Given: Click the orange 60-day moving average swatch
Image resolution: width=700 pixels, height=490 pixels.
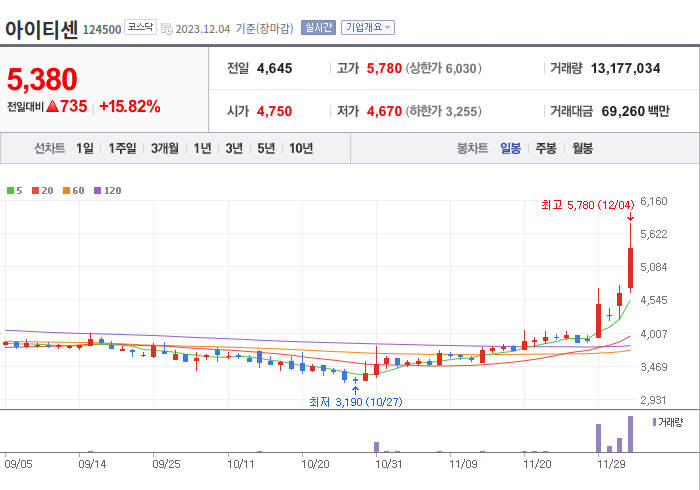Looking at the screenshot, I should point(67,191).
